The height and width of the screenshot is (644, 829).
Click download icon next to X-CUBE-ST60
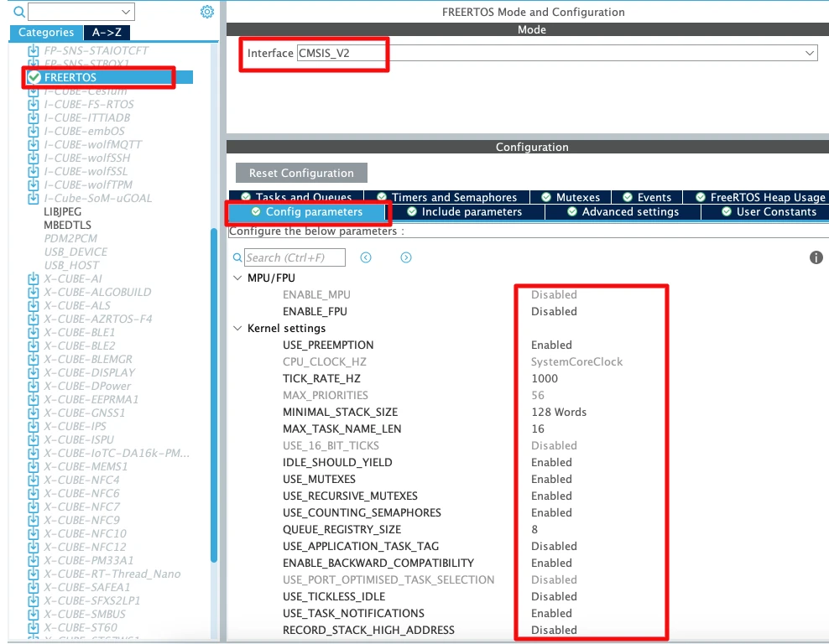(34, 627)
